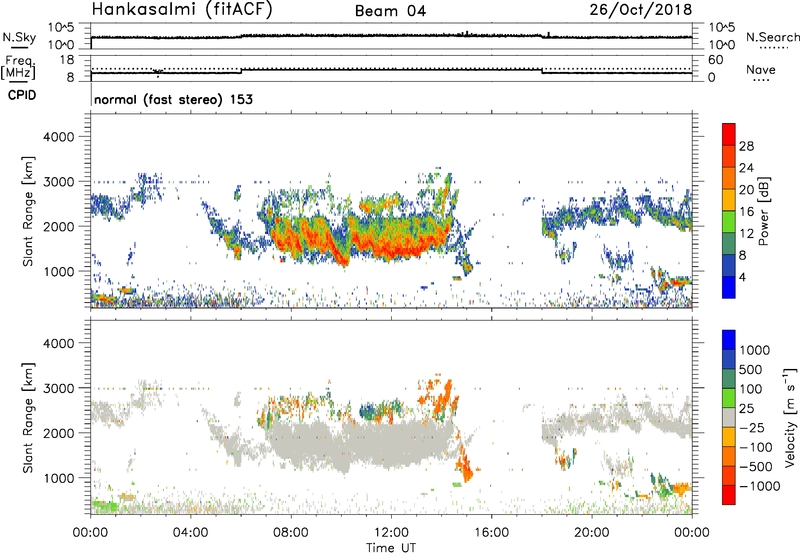The image size is (800, 554).
Task: Click the 60 Nave axis value
Action: tap(715, 60)
